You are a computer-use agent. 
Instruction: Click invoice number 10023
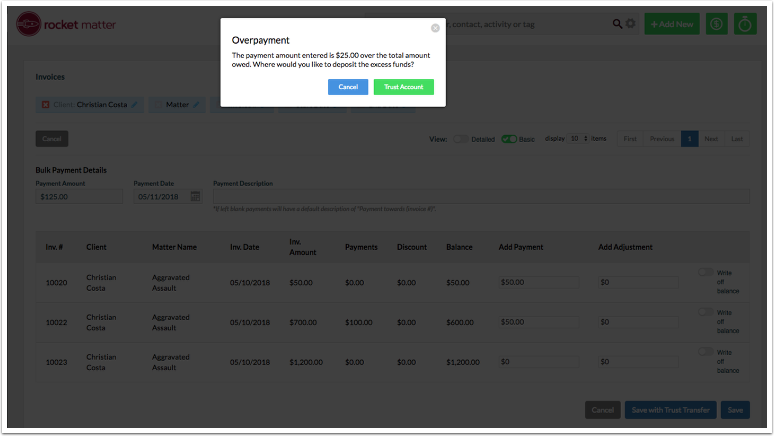tap(56, 362)
